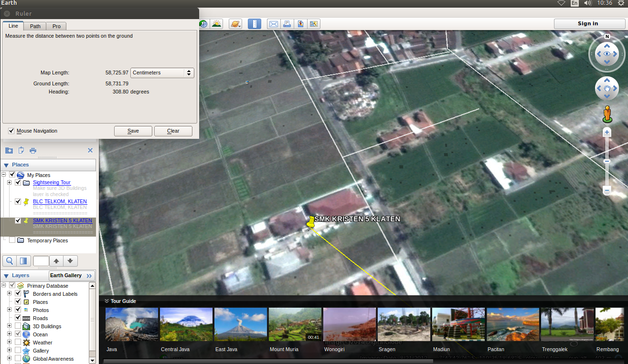Image resolution: width=628 pixels, height=364 pixels.
Task: Open the Central Java tour thumbnail
Action: click(186, 324)
